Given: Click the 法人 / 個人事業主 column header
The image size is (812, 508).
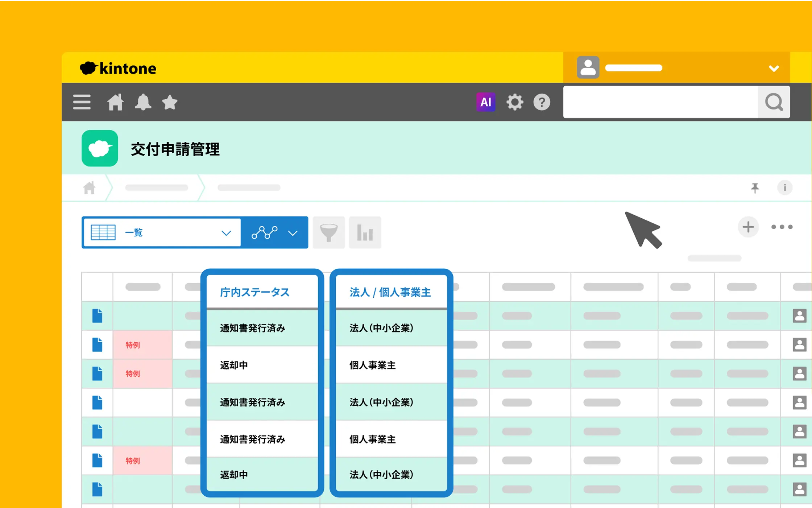Looking at the screenshot, I should 390,292.
